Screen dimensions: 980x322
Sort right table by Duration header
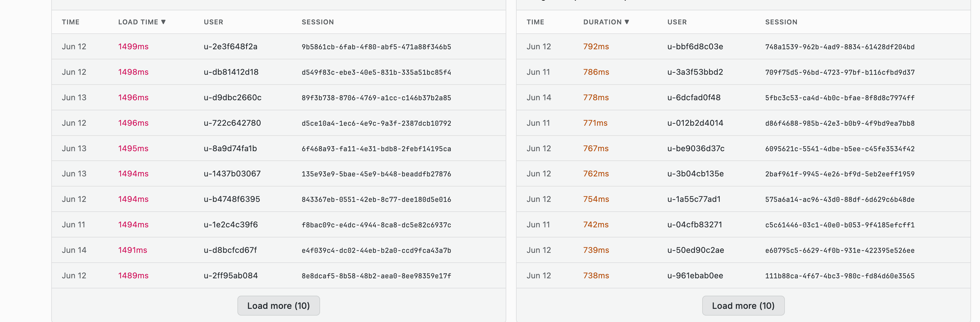[x=606, y=22]
